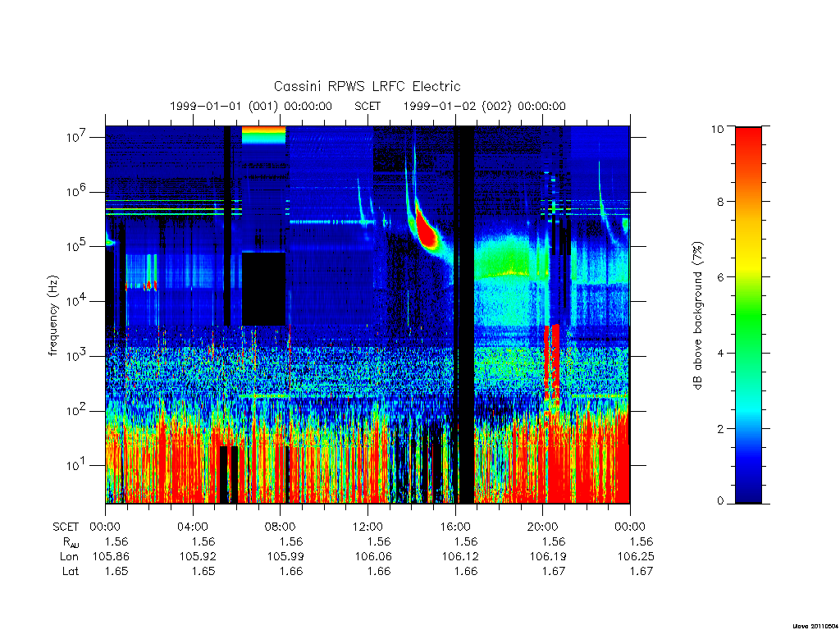Click the plot title 'Cassini RPWS LRFC Electric'
Viewport: 840px width, 630px height.
(x=367, y=86)
